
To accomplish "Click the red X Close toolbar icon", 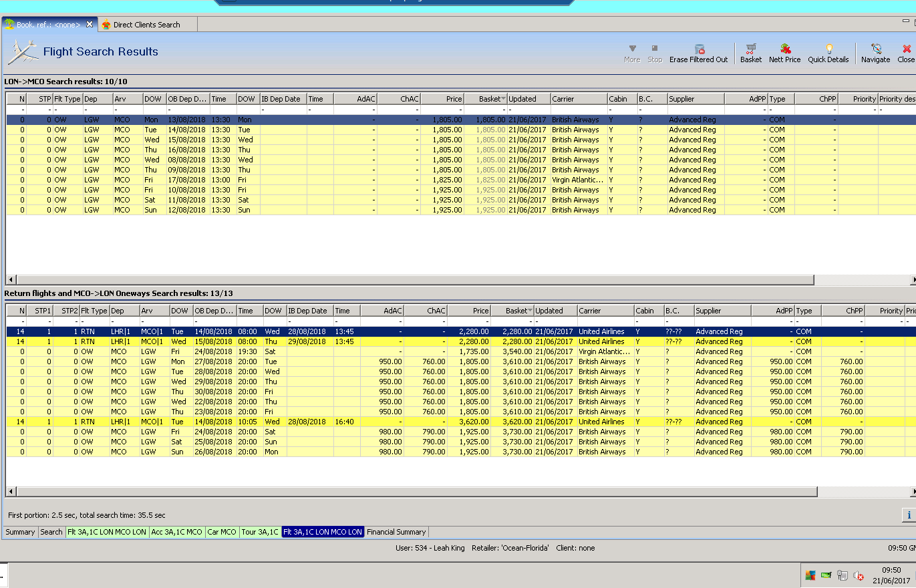I will (907, 49).
